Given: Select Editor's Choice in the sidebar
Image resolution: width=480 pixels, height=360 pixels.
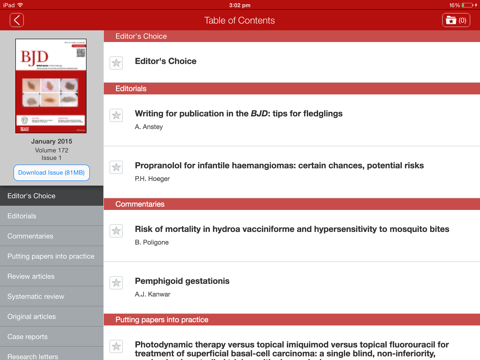Looking at the screenshot, I should pyautogui.click(x=52, y=196).
